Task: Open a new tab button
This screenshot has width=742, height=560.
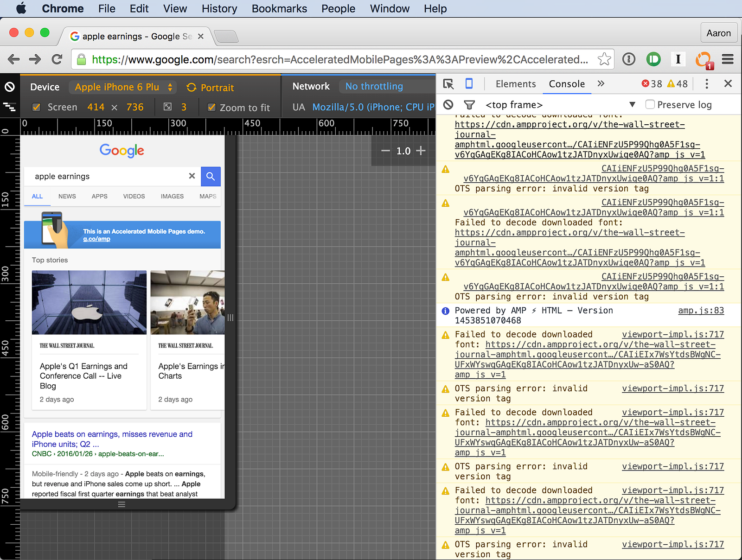Action: point(226,36)
